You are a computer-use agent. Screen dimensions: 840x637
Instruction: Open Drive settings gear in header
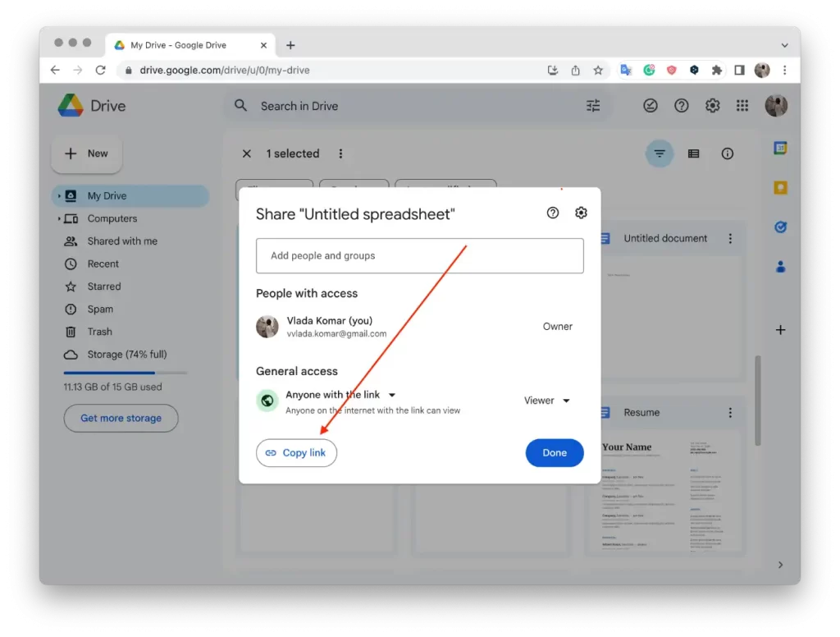click(713, 106)
